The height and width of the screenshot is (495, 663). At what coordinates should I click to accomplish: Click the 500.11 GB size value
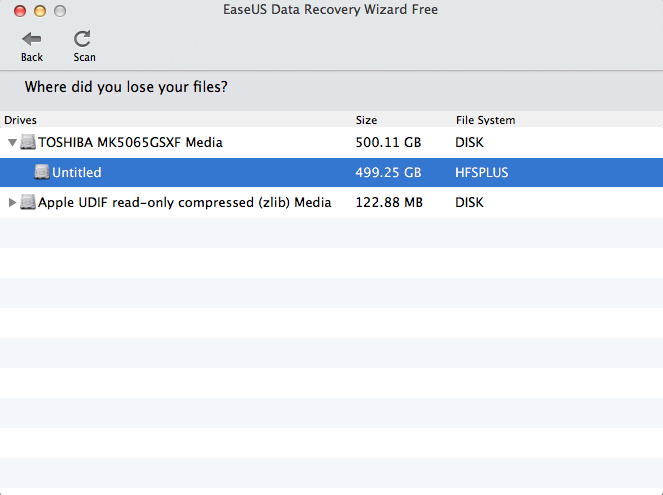(x=388, y=142)
